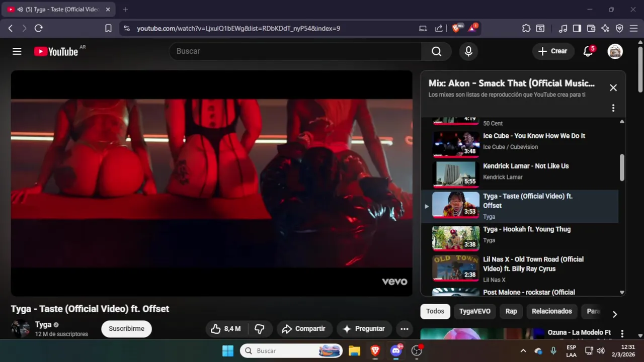The image size is (644, 362).
Task: Open Tyga channel avatar
Action: [20, 329]
